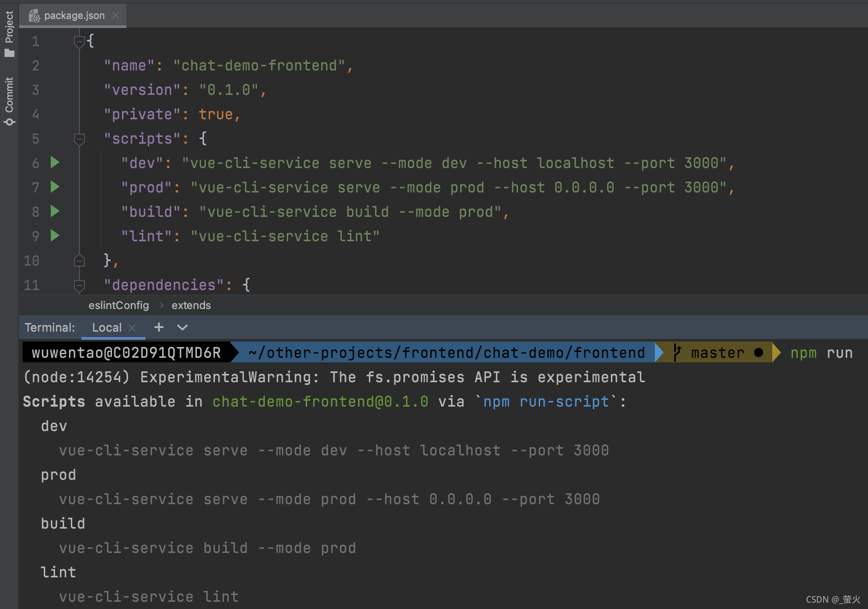This screenshot has height=609, width=868.
Task: Select the package.json editor tab
Action: [74, 16]
